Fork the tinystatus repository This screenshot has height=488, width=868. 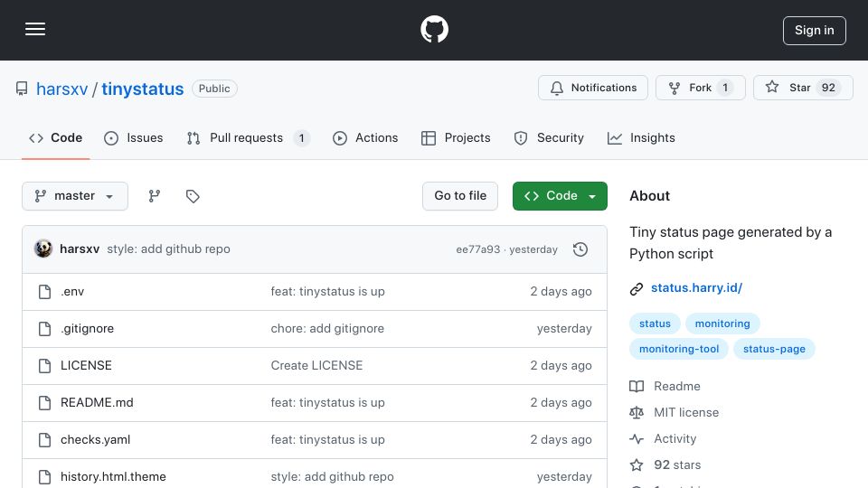click(x=700, y=88)
